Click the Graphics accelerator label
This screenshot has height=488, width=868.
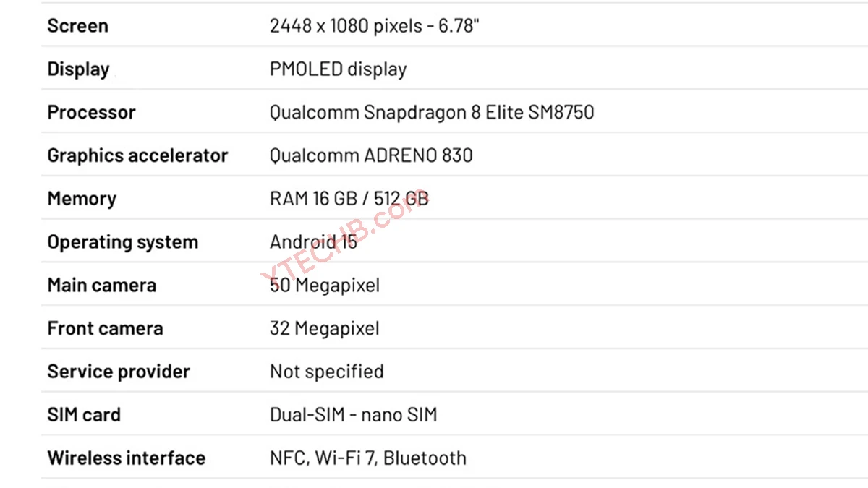pyautogui.click(x=137, y=155)
